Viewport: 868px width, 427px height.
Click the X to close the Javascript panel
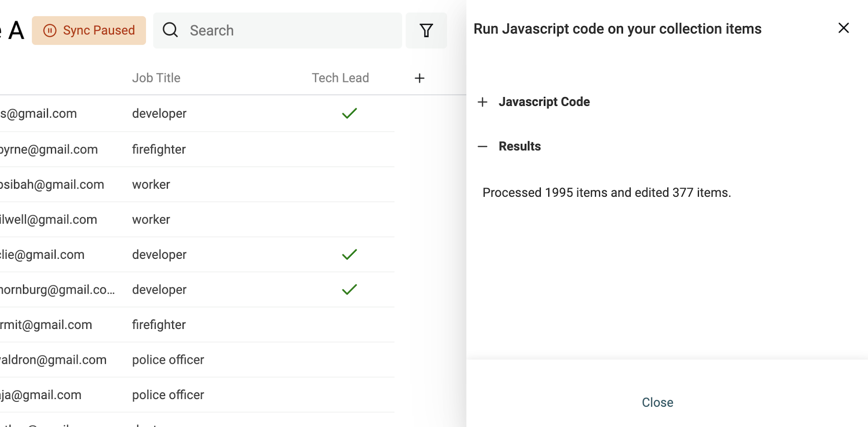coord(844,28)
